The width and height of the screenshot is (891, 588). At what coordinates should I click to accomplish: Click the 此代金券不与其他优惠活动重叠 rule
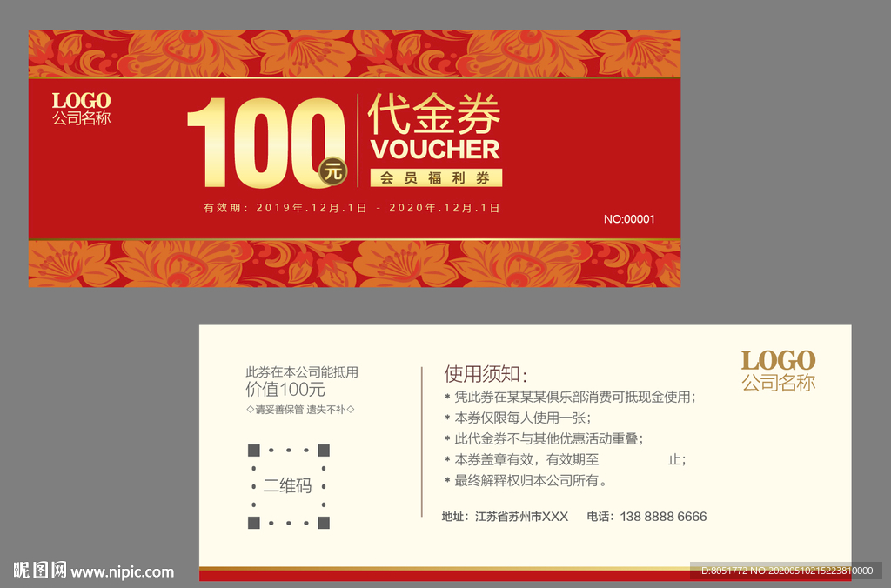click(544, 438)
